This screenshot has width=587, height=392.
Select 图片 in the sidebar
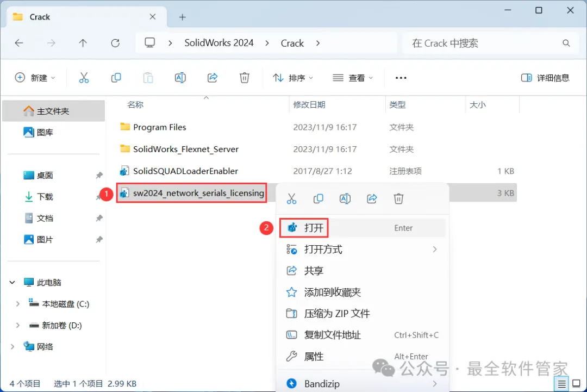pos(53,239)
